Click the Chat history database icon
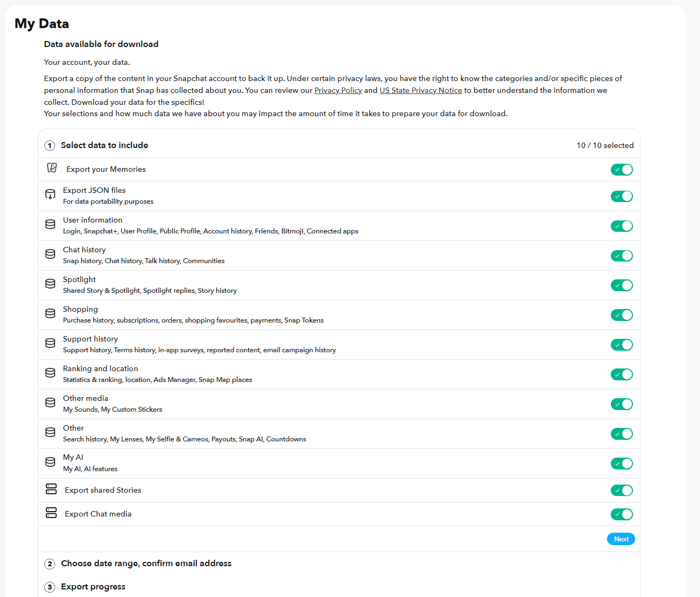 coord(50,254)
